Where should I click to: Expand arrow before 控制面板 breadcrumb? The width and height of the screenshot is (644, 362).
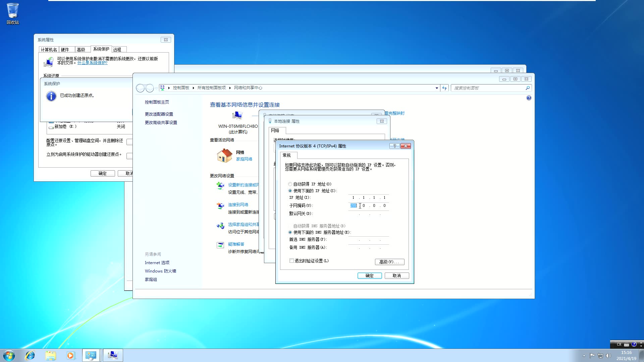pos(169,88)
